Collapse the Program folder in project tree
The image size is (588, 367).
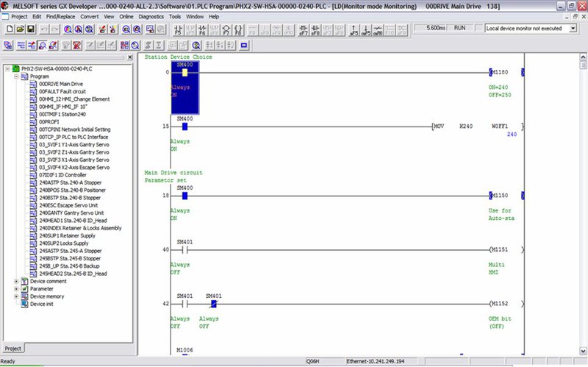16,76
